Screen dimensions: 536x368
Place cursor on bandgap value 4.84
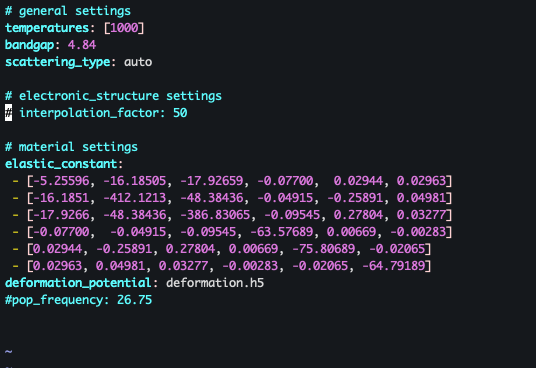pyautogui.click(x=82, y=45)
